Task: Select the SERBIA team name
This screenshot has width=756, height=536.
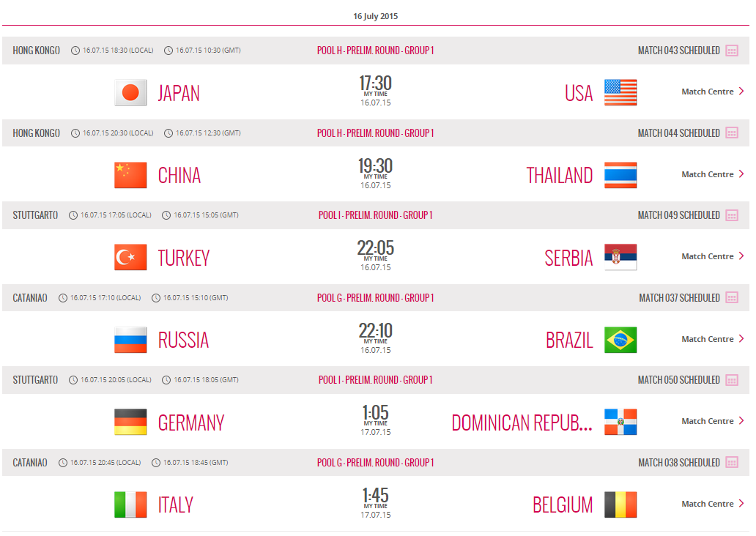Action: pos(568,258)
